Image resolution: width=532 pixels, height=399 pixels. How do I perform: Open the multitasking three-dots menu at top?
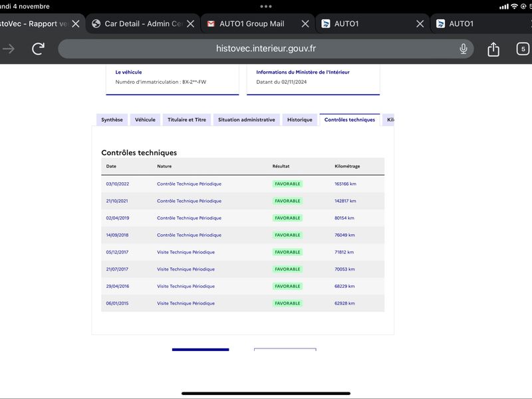tap(265, 7)
